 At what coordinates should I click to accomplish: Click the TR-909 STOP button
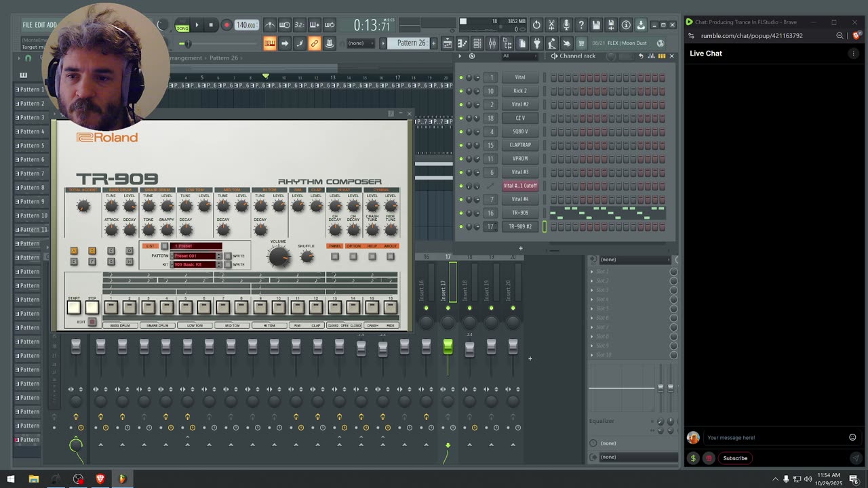[92, 307]
